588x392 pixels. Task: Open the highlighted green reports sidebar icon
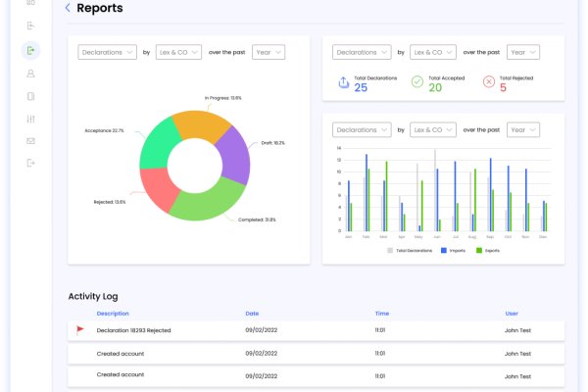tap(30, 50)
